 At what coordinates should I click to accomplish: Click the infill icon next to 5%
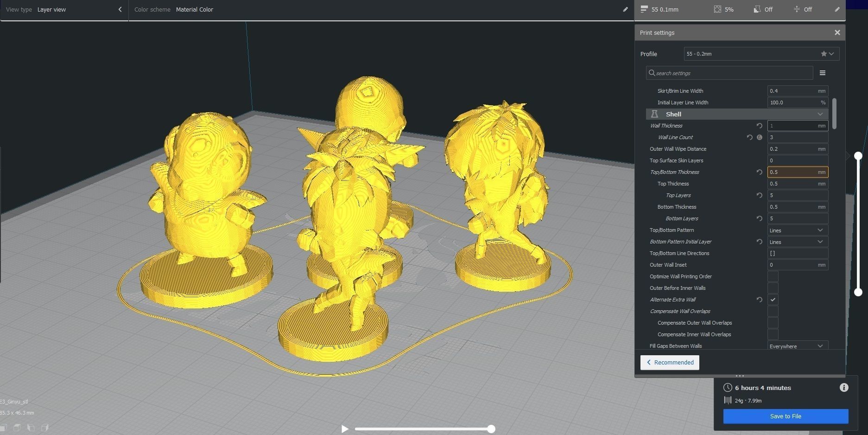717,9
